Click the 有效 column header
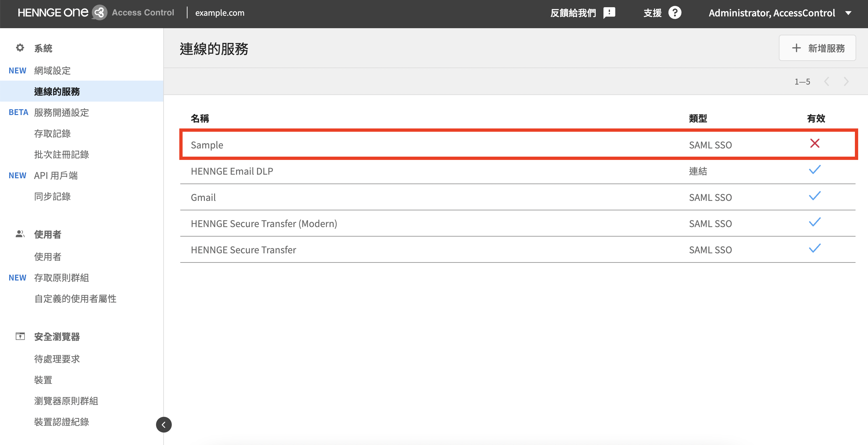868x445 pixels. (816, 119)
